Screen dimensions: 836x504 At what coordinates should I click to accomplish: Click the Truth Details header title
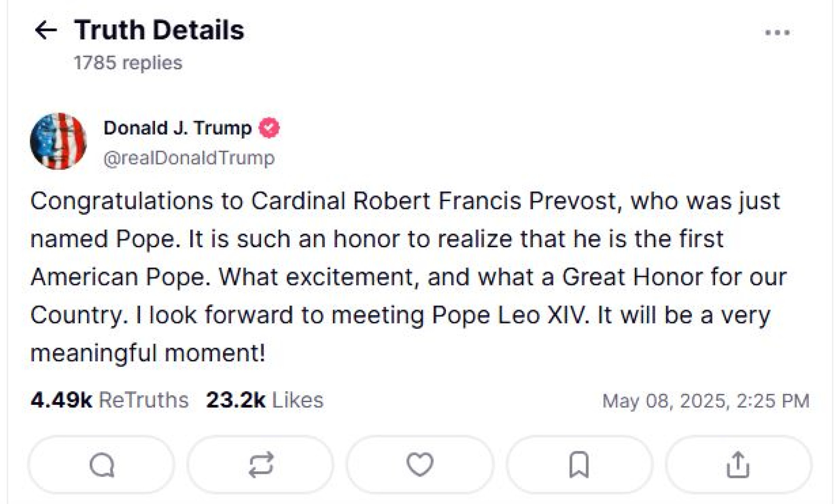159,30
